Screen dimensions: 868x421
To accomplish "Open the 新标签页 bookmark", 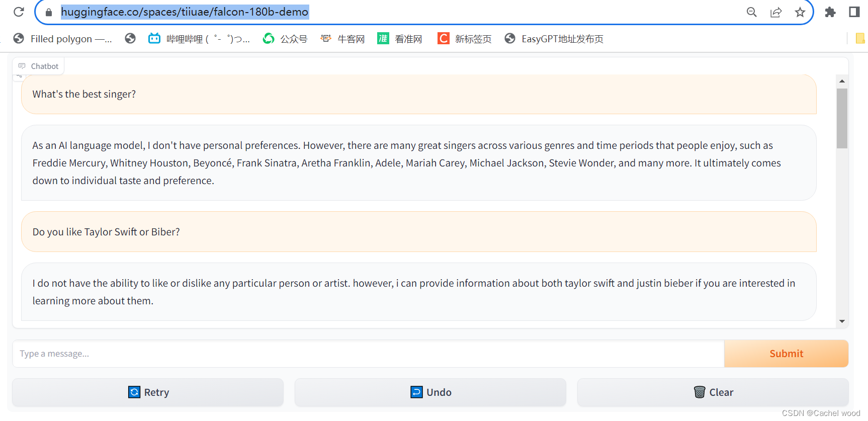I will point(464,39).
